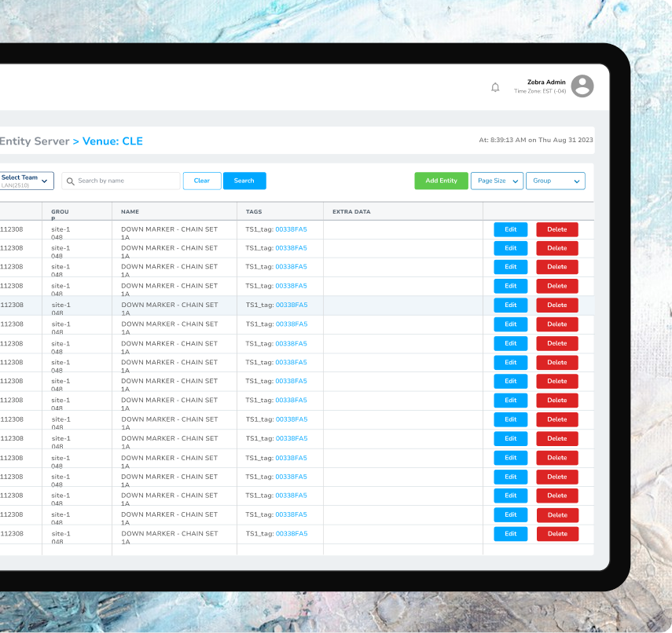Click the Time Zone: EST (-04) text

(x=540, y=91)
